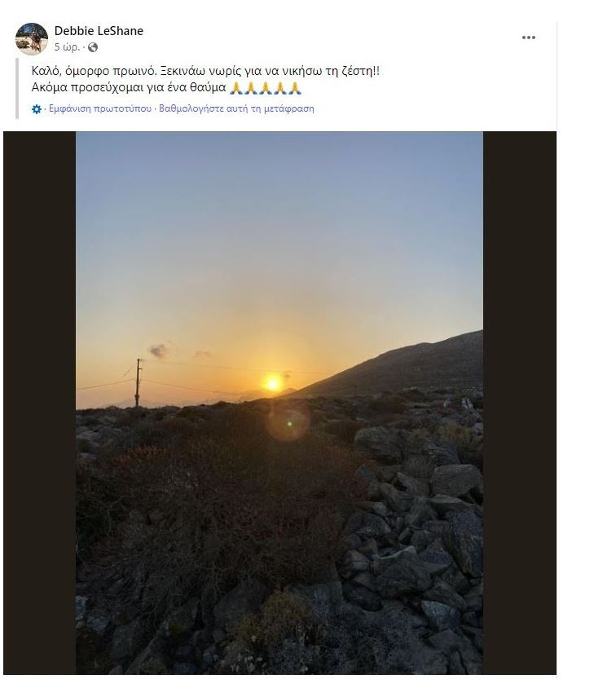Click the translation settings gear icon
The image size is (616, 679).
(37, 109)
